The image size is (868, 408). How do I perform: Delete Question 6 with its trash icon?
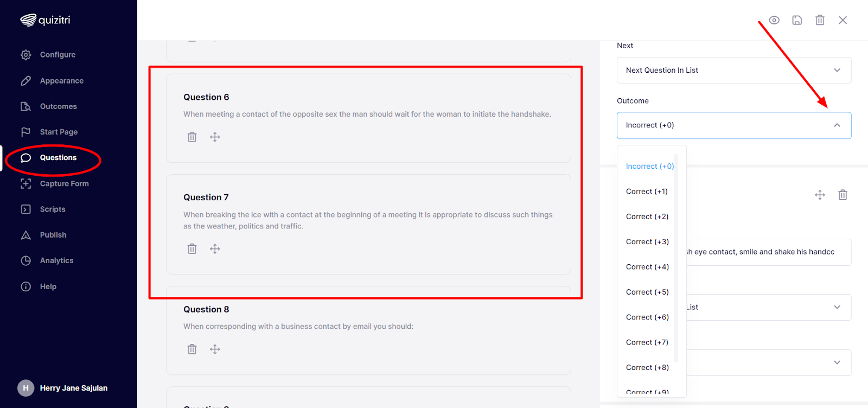192,137
